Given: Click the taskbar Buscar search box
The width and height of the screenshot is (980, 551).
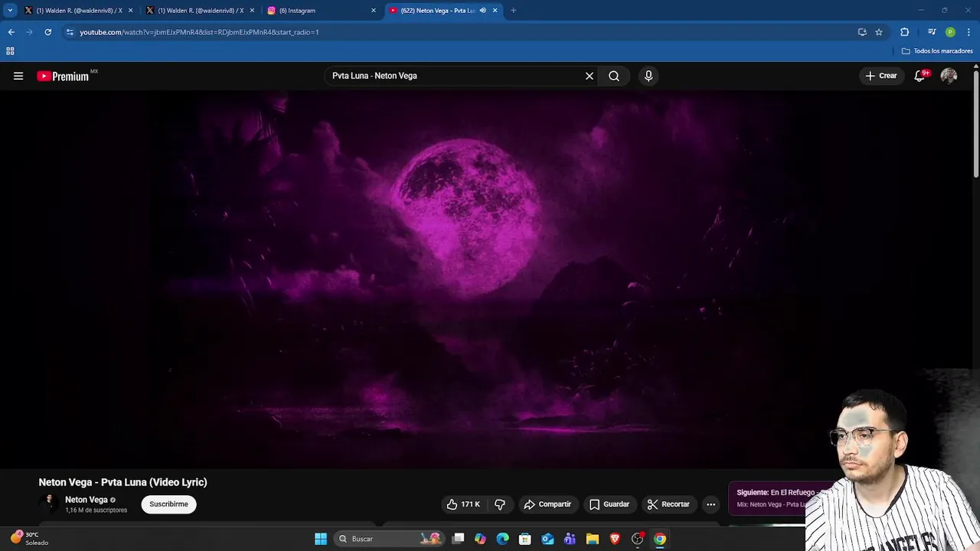Looking at the screenshot, I should pyautogui.click(x=390, y=539).
